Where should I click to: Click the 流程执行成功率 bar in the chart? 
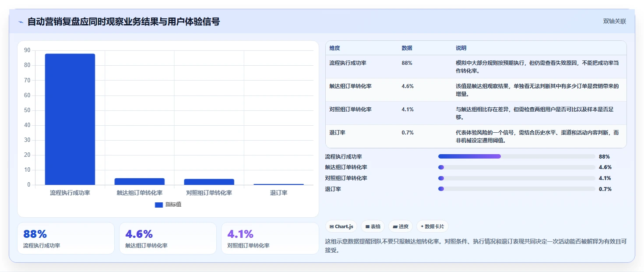(x=70, y=119)
